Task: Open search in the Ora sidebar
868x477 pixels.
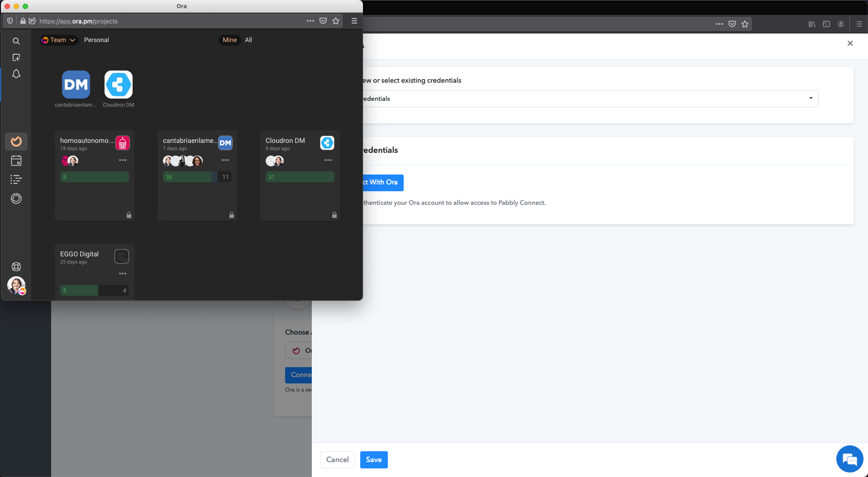Action: 16,41
